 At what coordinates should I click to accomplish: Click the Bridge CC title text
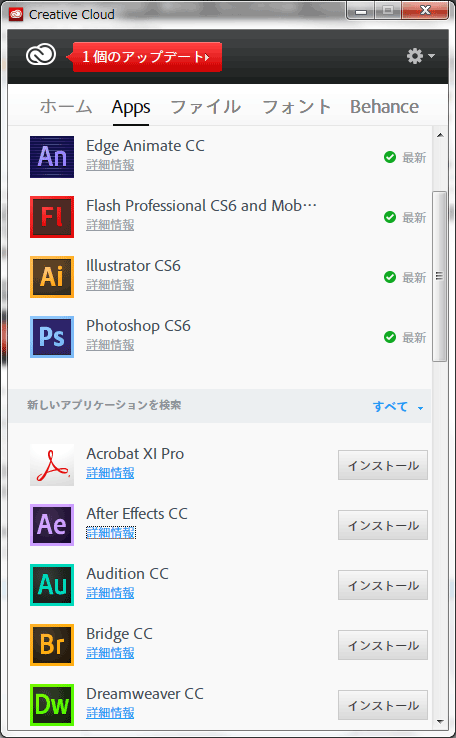120,634
